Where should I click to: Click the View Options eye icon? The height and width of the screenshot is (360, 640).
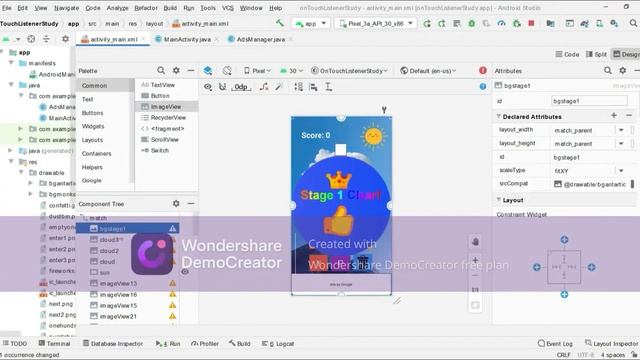coord(208,87)
